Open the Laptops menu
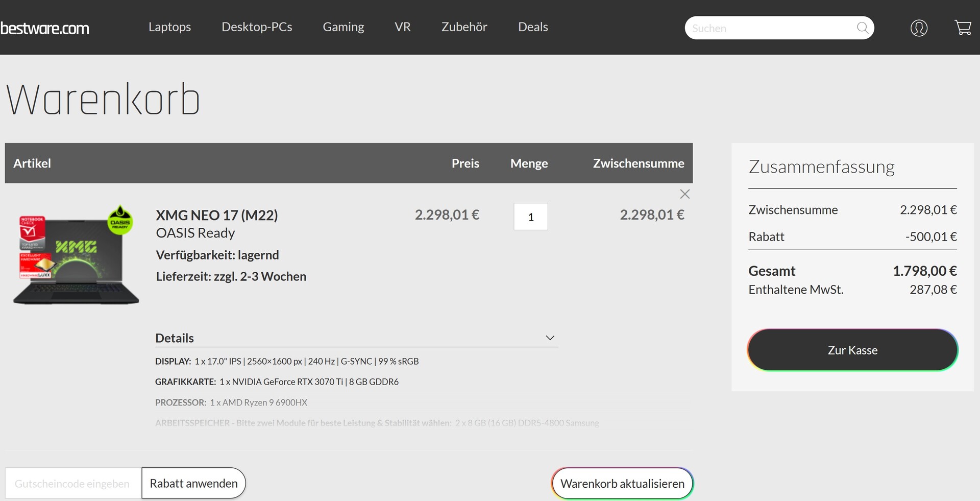Viewport: 980px width, 501px height. coord(169,27)
